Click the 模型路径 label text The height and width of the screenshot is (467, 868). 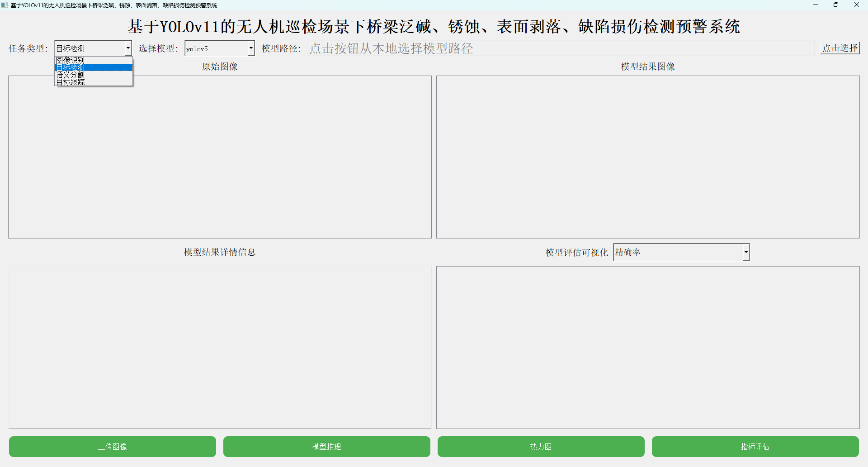click(282, 48)
